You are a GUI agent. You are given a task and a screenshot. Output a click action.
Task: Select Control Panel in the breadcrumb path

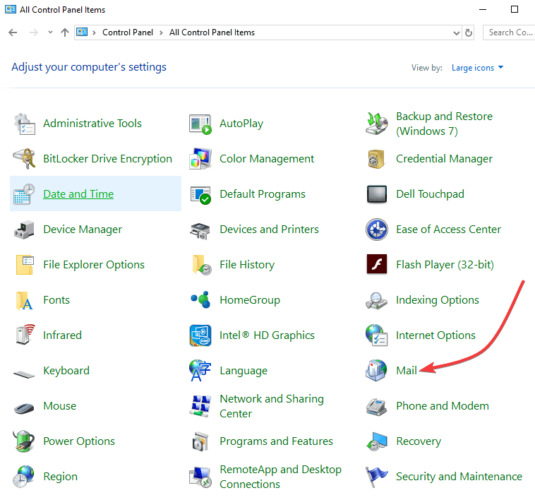[x=128, y=32]
